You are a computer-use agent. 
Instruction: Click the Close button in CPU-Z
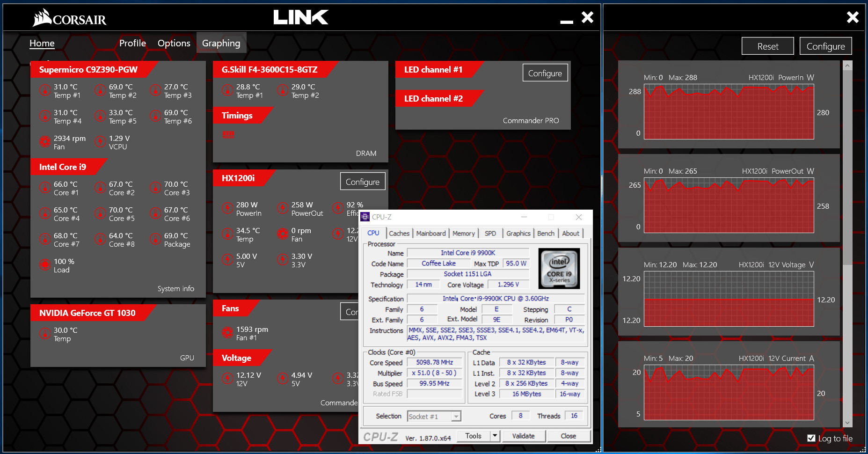point(569,436)
